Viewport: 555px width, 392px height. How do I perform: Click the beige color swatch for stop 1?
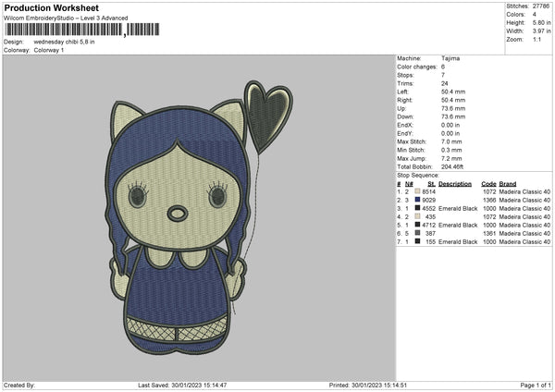417,191
